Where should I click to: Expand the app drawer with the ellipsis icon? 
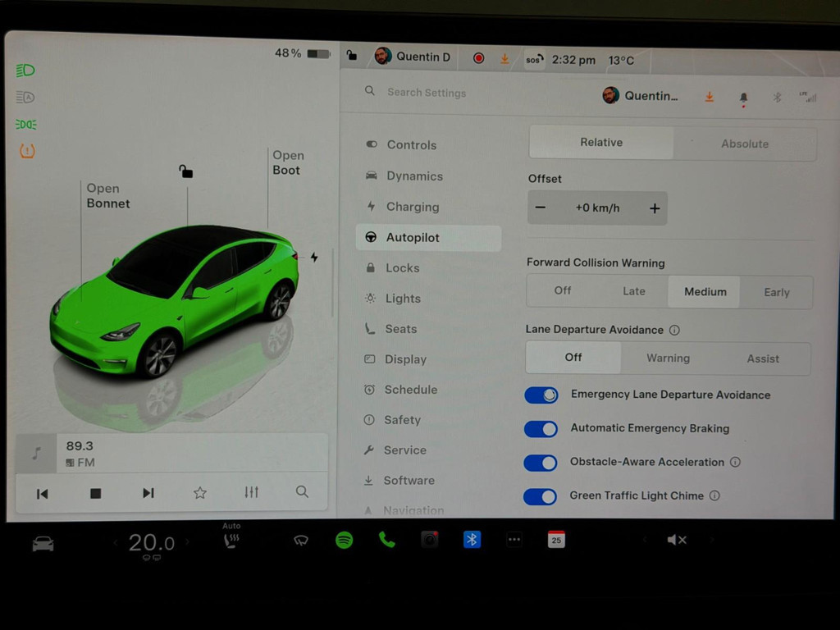click(x=514, y=540)
